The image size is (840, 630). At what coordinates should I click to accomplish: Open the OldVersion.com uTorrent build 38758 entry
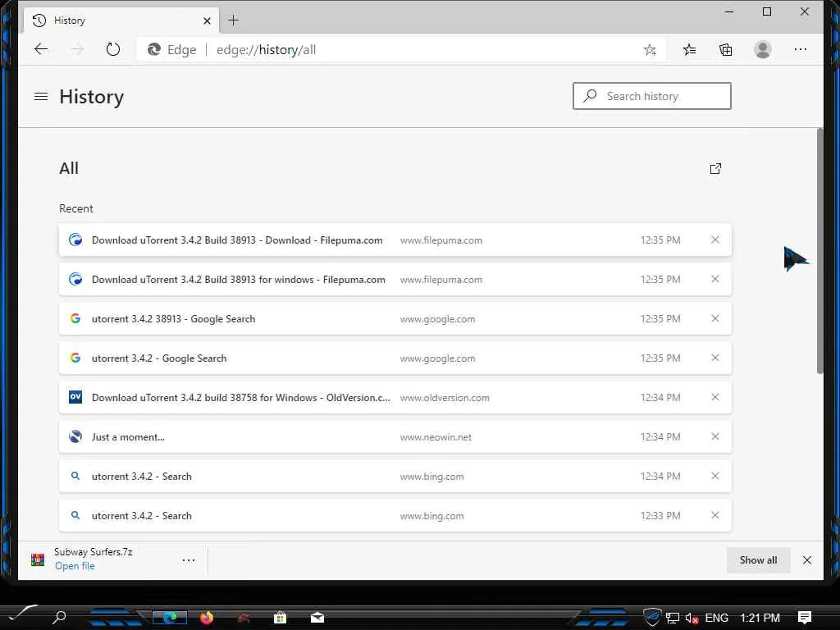point(395,398)
